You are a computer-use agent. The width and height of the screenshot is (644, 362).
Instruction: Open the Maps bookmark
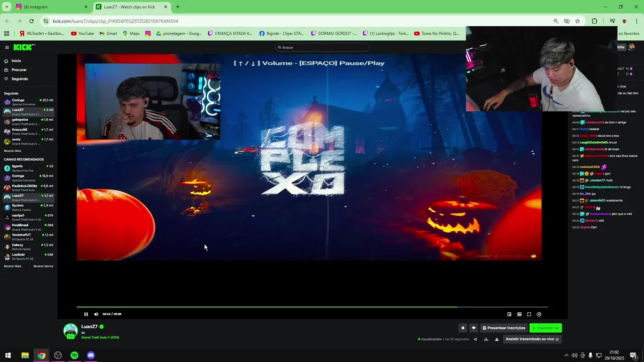tap(131, 34)
